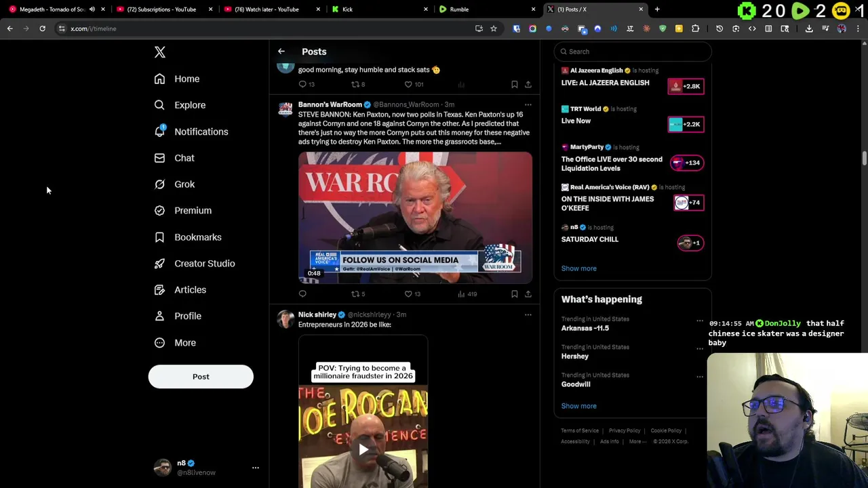Share the Bannon's WarRoom post
The image size is (868, 488).
click(528, 294)
